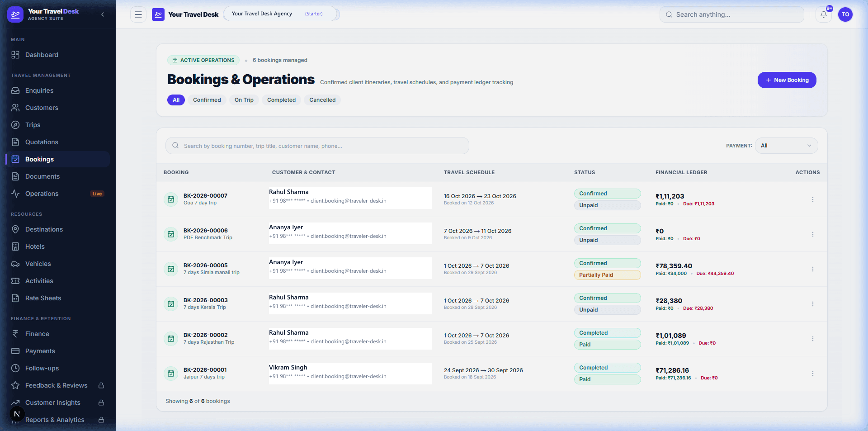Collapse the sidebar with the chevron
868x431 pixels.
(x=103, y=14)
